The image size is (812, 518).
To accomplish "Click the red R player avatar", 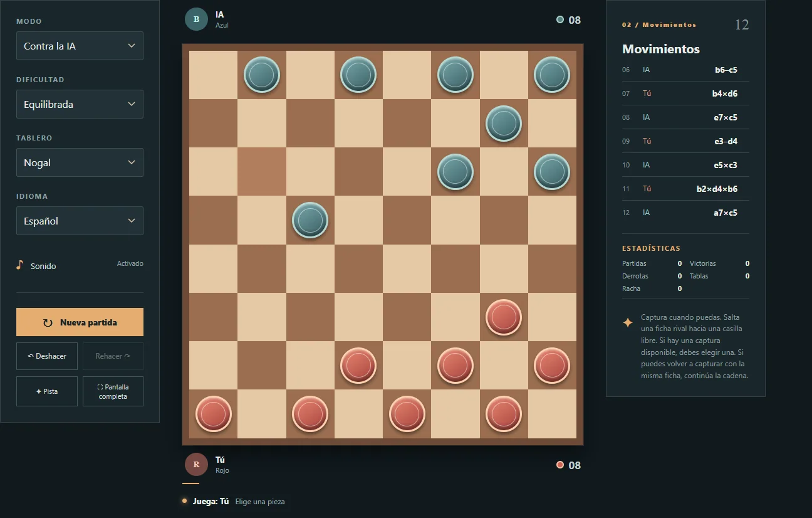I will [x=196, y=465].
